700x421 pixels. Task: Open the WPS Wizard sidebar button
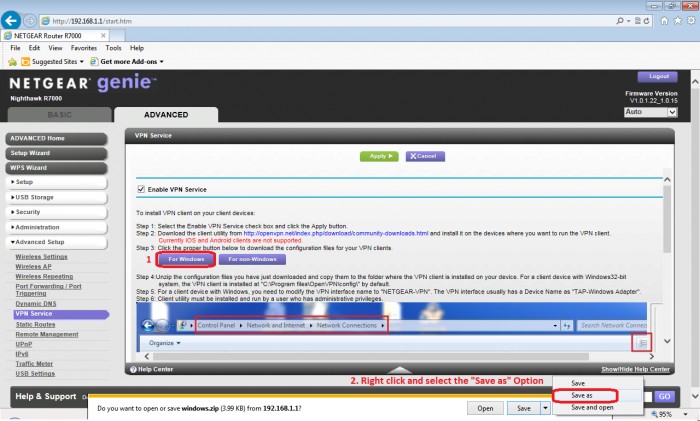pos(56,168)
